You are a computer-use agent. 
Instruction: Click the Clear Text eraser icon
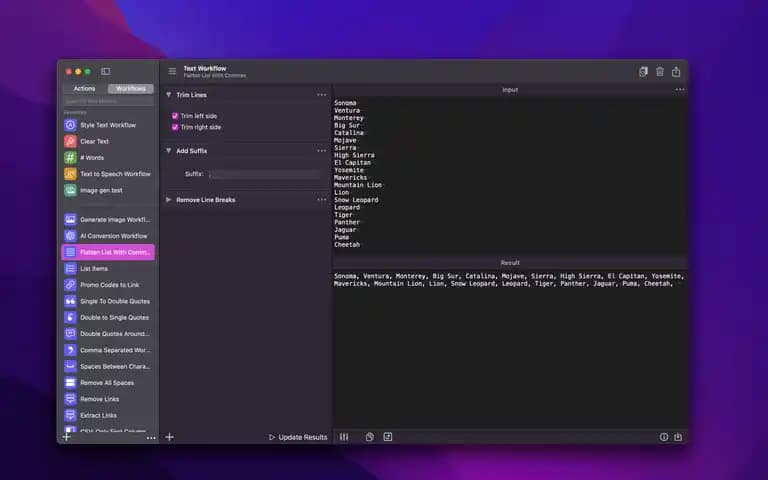pos(71,142)
